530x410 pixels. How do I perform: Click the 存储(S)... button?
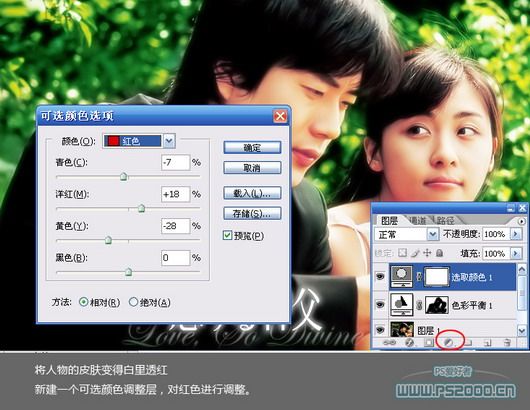click(x=252, y=213)
